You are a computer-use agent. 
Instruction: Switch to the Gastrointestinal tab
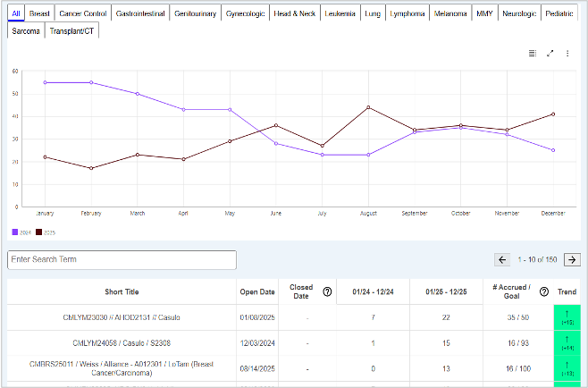point(140,13)
